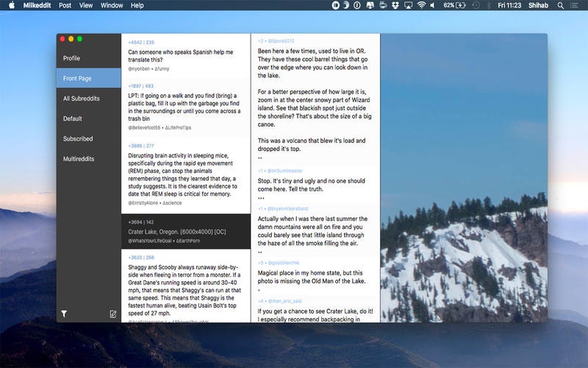Open the Spanish translate post
The width and height of the screenshot is (588, 368).
coord(186,56)
